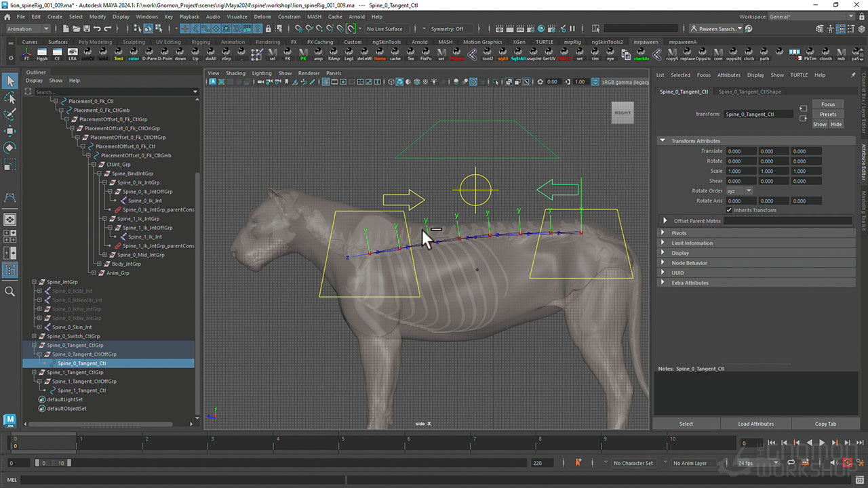Image resolution: width=868 pixels, height=488 pixels.
Task: Click the bookmark icon on range slider
Action: [x=578, y=463]
